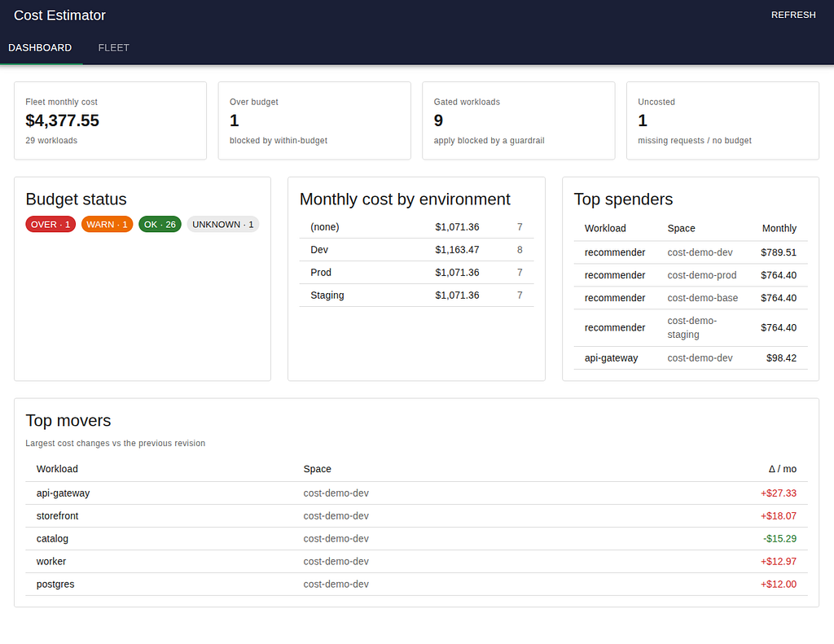Screen dimensions: 834x644
Task: Click the cost-demo-base space cell
Action: [703, 298]
